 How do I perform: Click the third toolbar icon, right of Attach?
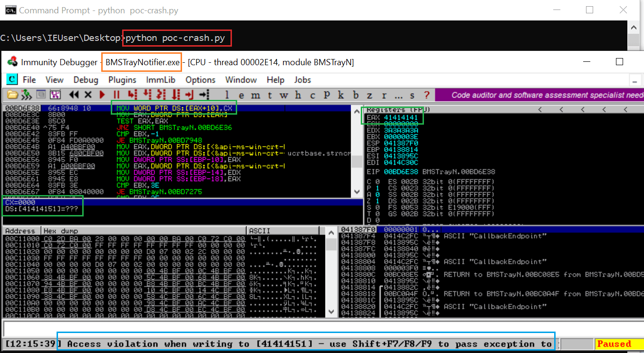(41, 95)
